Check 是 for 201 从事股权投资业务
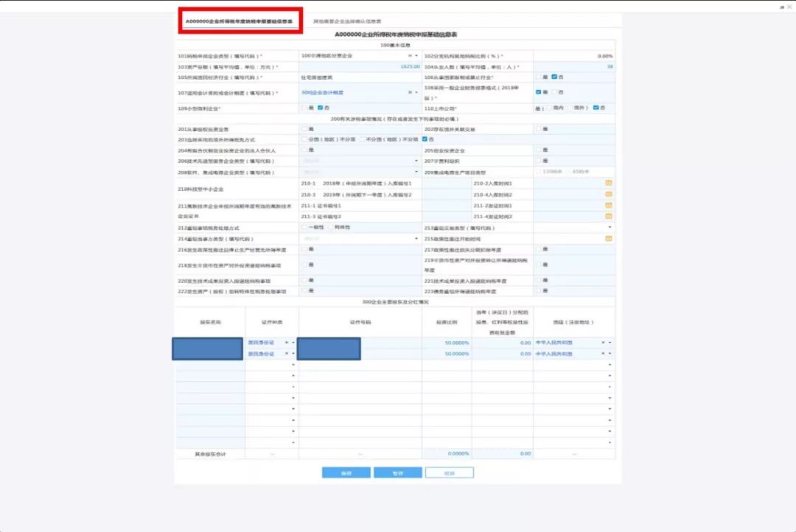 tap(304, 129)
